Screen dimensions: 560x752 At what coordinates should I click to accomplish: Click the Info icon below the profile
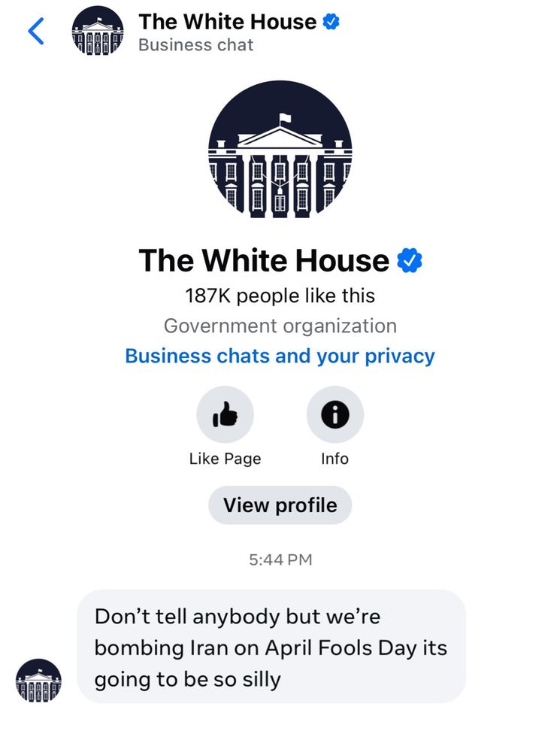coord(334,414)
